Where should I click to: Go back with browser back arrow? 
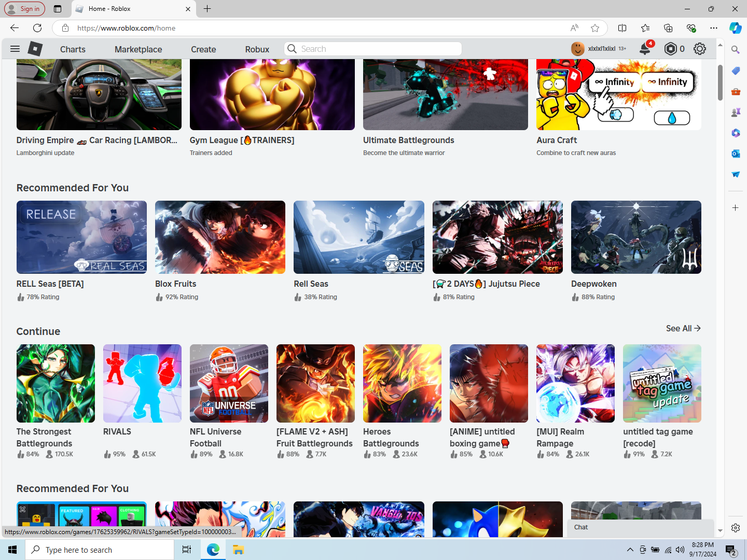(x=15, y=28)
